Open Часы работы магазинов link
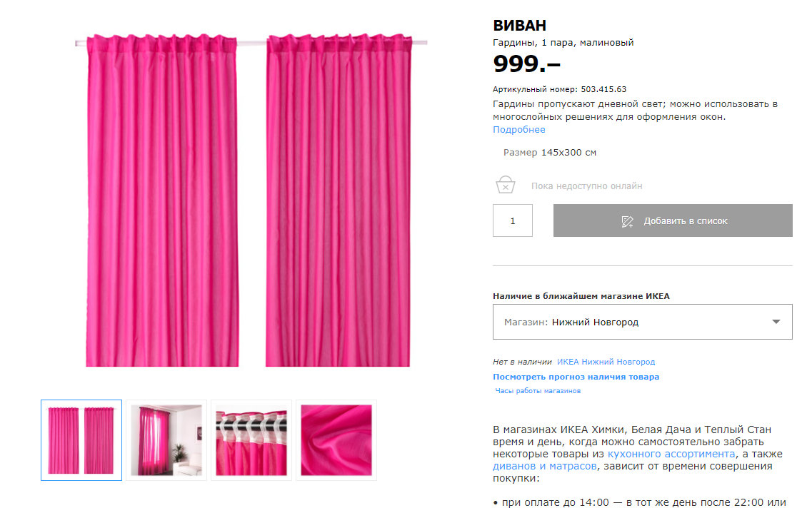812x508 pixels. point(538,390)
